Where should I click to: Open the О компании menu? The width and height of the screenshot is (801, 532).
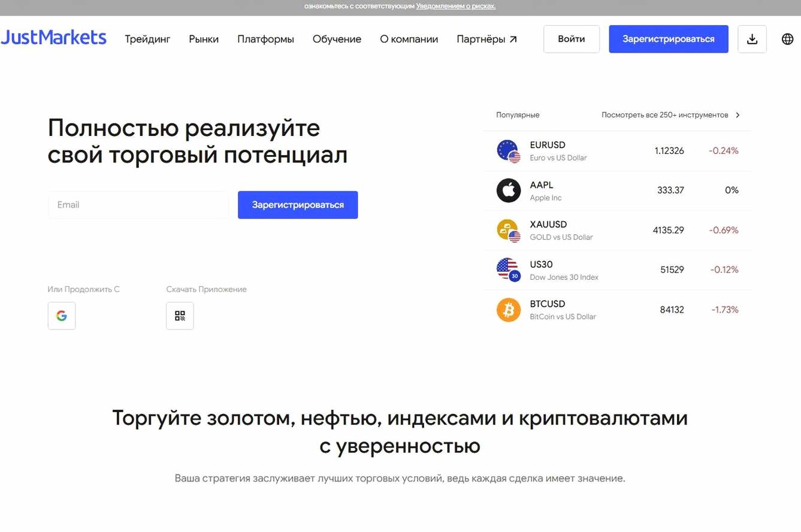click(409, 39)
